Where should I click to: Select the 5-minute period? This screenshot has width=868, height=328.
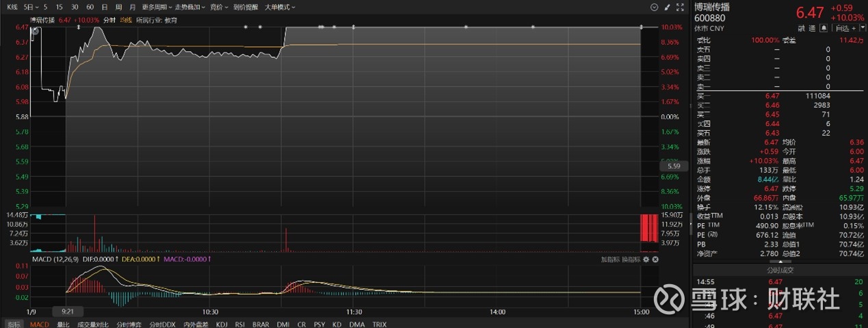point(45,7)
